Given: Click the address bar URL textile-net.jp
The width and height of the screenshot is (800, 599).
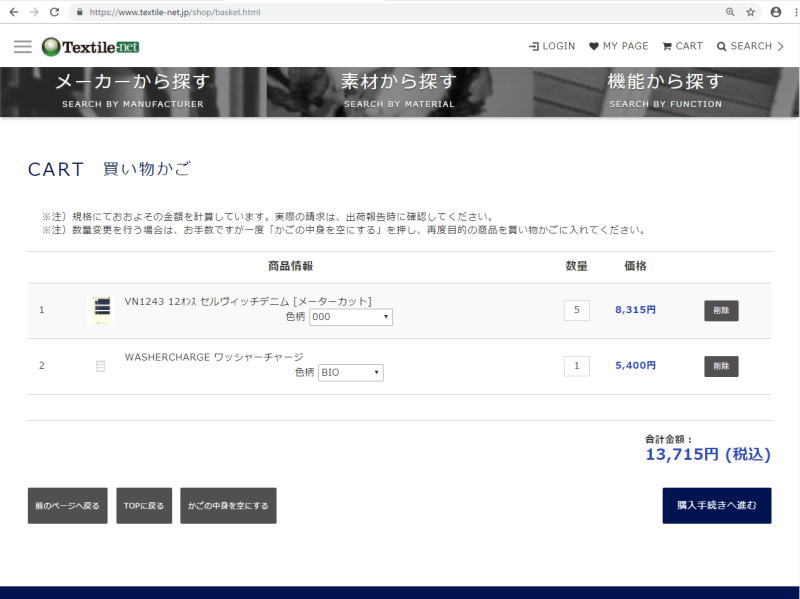Looking at the screenshot, I should click(x=175, y=12).
